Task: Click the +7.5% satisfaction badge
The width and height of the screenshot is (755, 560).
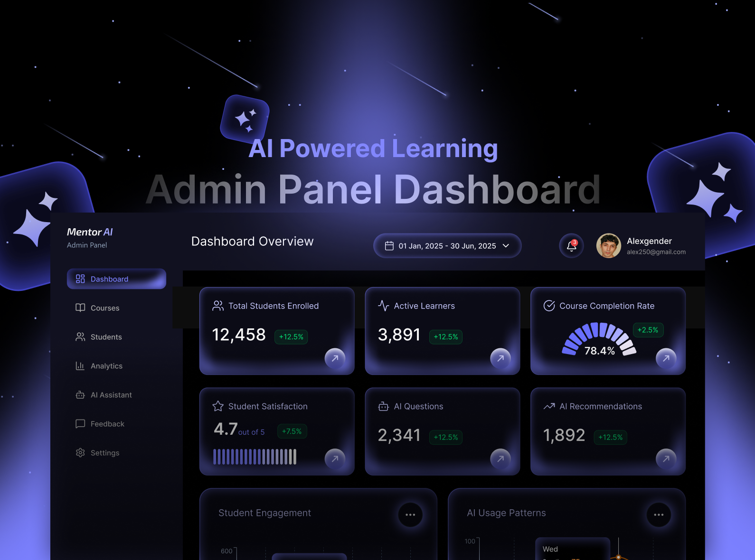Action: pos(292,431)
